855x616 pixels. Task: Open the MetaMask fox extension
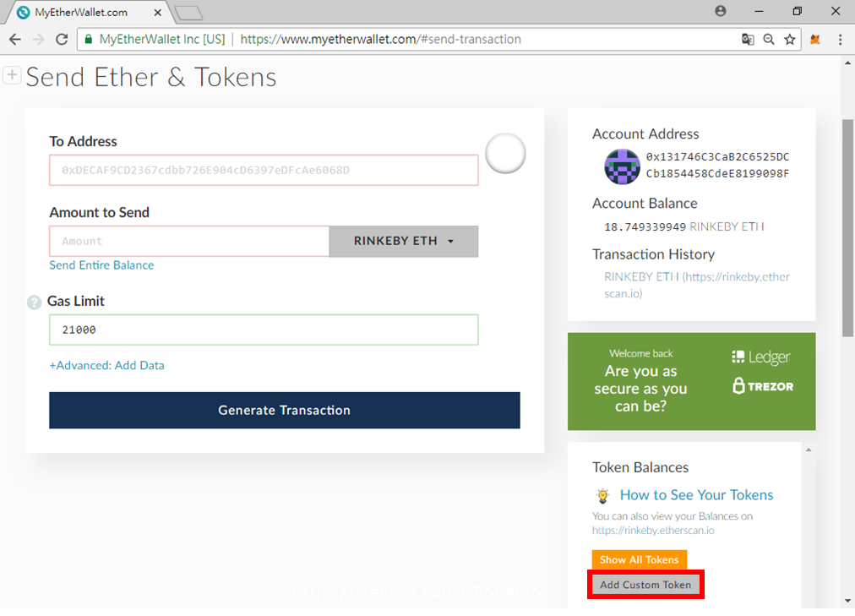click(x=815, y=39)
